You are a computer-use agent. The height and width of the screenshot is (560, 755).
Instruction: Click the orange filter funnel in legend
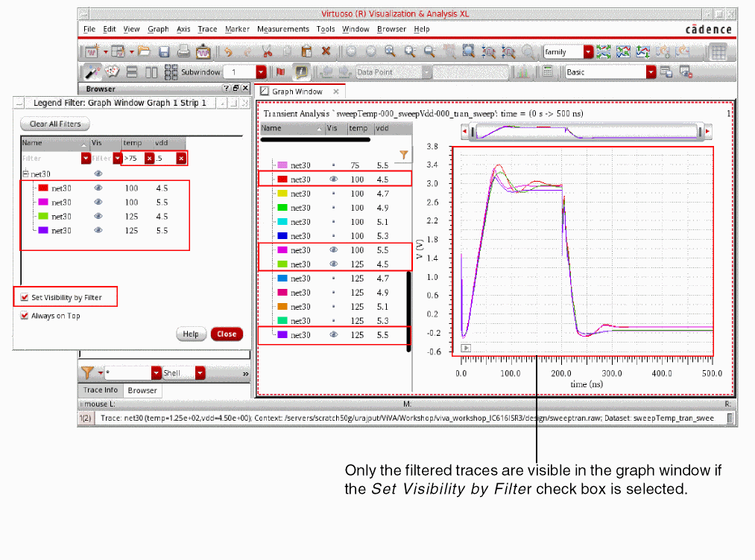403,155
